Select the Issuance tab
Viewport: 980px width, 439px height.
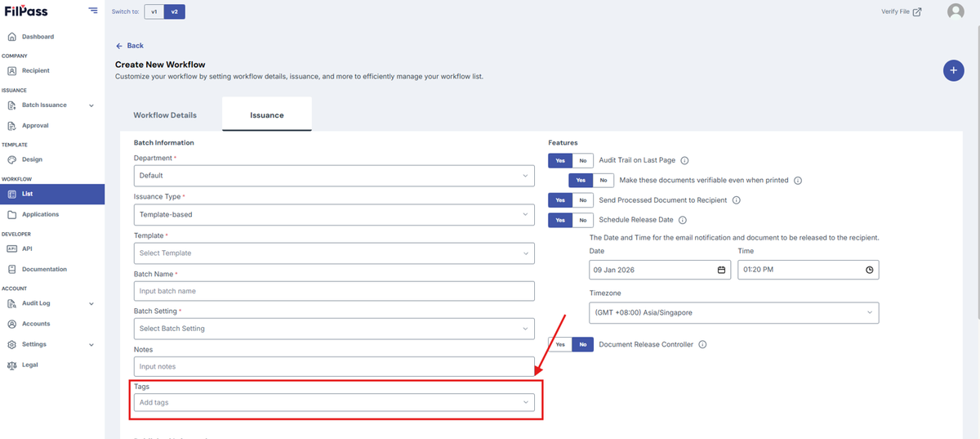(267, 115)
